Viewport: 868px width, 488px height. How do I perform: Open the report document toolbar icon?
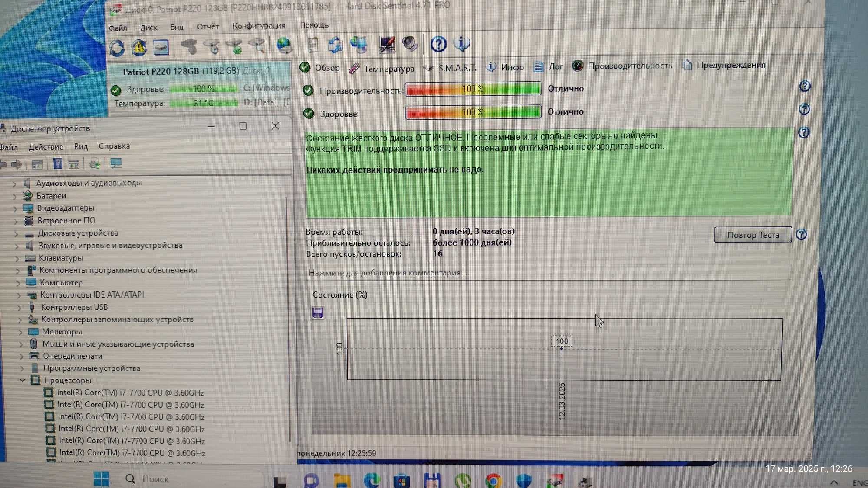(312, 45)
